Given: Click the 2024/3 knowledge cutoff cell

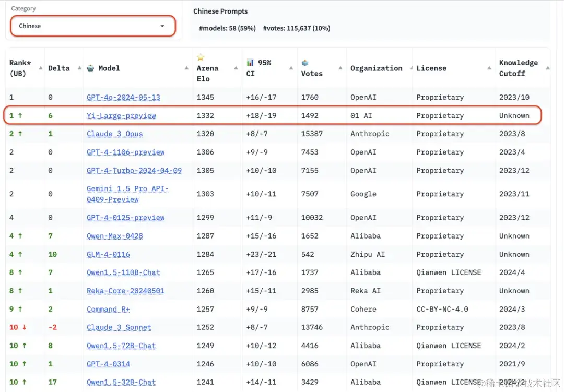Looking at the screenshot, I should [512, 310].
